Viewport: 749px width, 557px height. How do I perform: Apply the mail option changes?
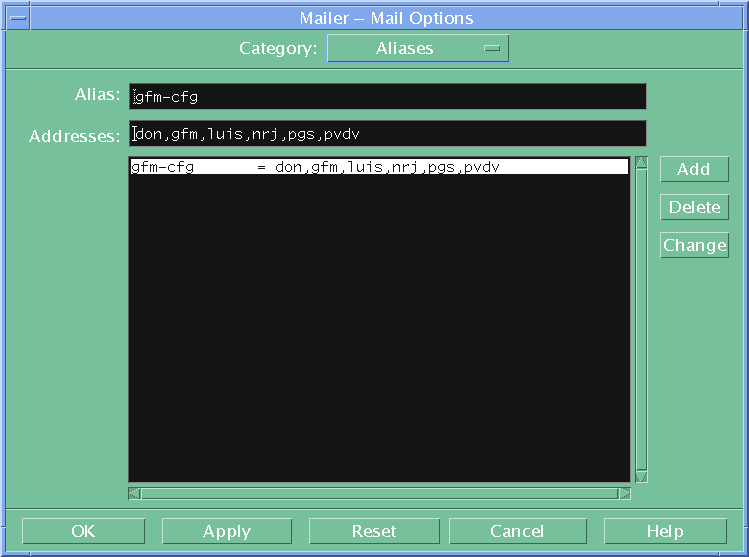pos(227,531)
